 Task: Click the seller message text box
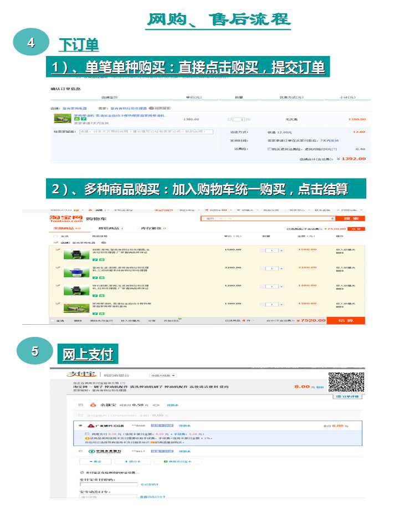146,132
